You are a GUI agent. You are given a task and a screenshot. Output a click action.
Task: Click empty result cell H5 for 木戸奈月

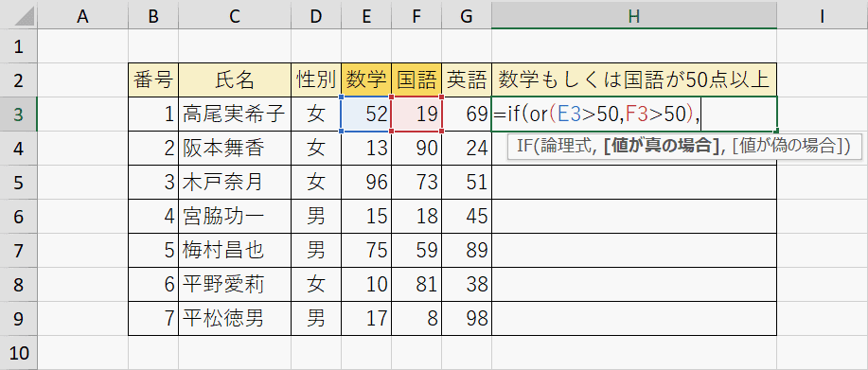pyautogui.click(x=634, y=182)
